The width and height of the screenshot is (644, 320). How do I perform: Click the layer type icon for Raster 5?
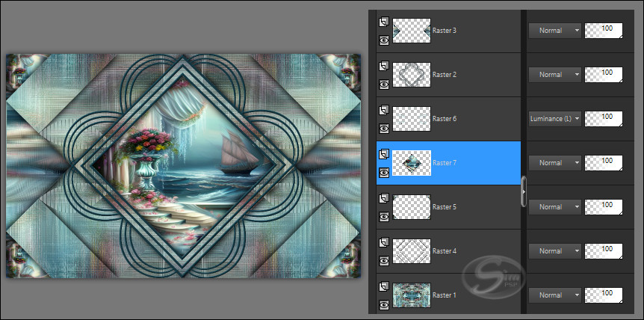coord(384,198)
